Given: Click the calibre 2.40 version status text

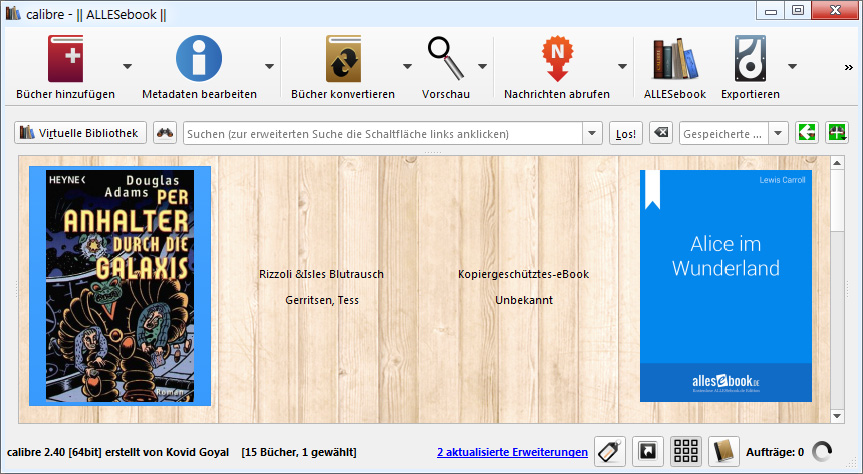Looking at the screenshot, I should coord(118,452).
